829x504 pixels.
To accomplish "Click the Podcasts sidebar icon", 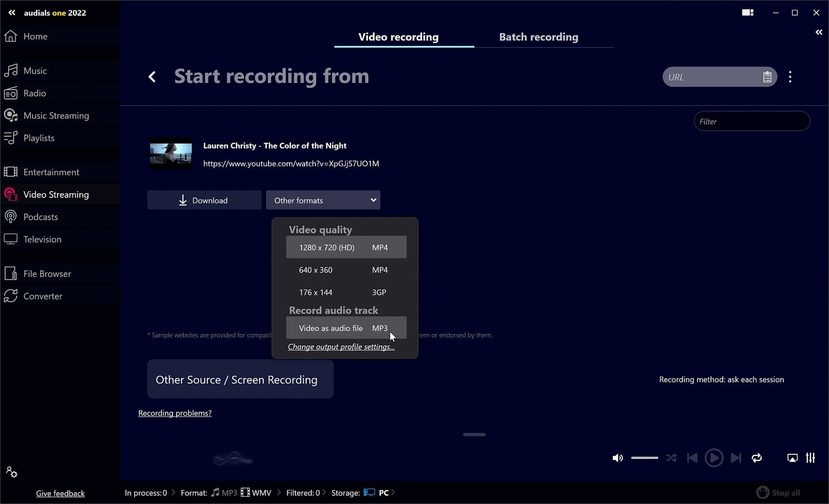I will tap(10, 217).
